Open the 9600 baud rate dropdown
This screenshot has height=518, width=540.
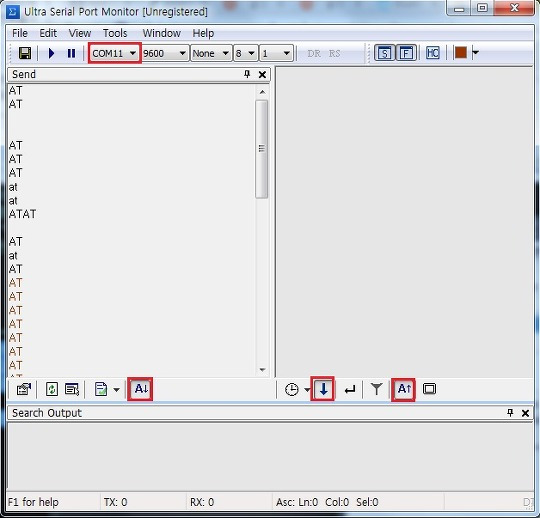[x=165, y=53]
